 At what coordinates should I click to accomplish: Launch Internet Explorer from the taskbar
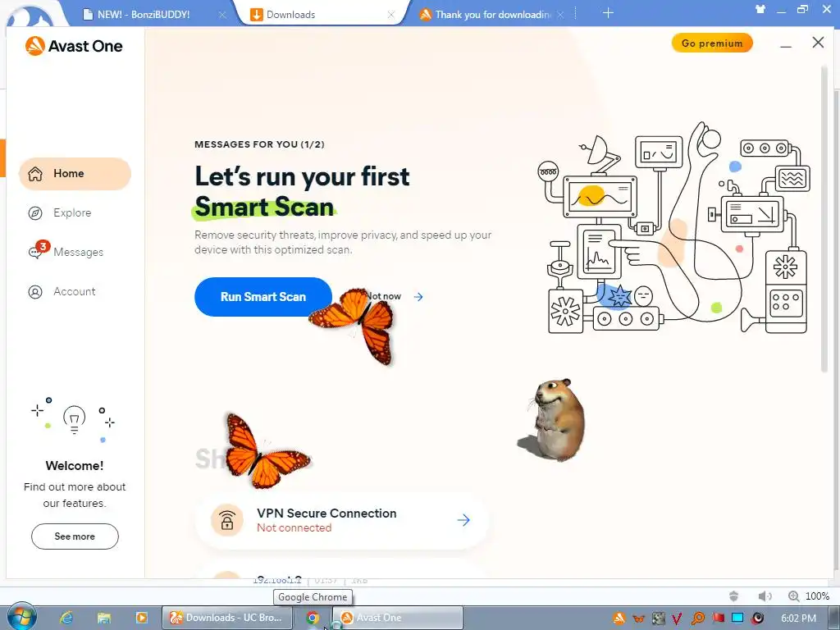point(66,618)
